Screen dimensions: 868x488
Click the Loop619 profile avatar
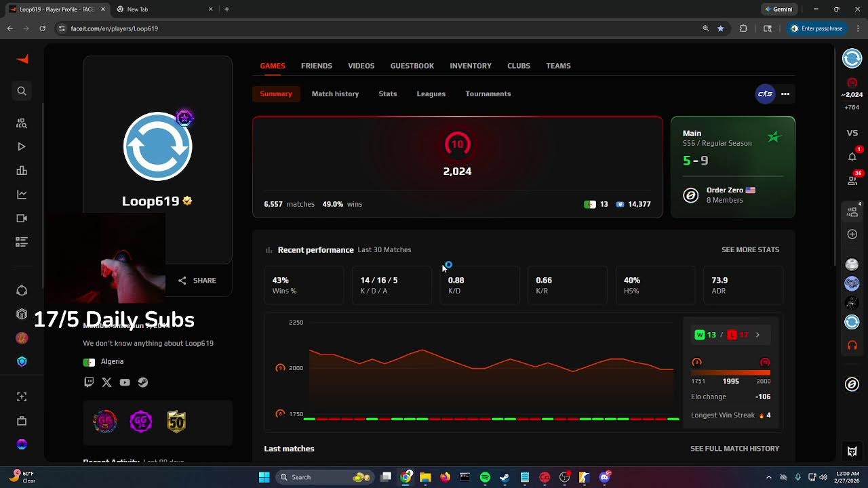[158, 146]
